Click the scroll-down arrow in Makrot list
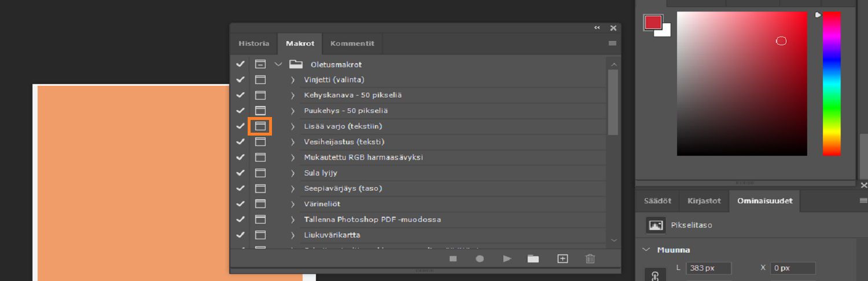Screen dimensions: 868x281 coord(613,240)
